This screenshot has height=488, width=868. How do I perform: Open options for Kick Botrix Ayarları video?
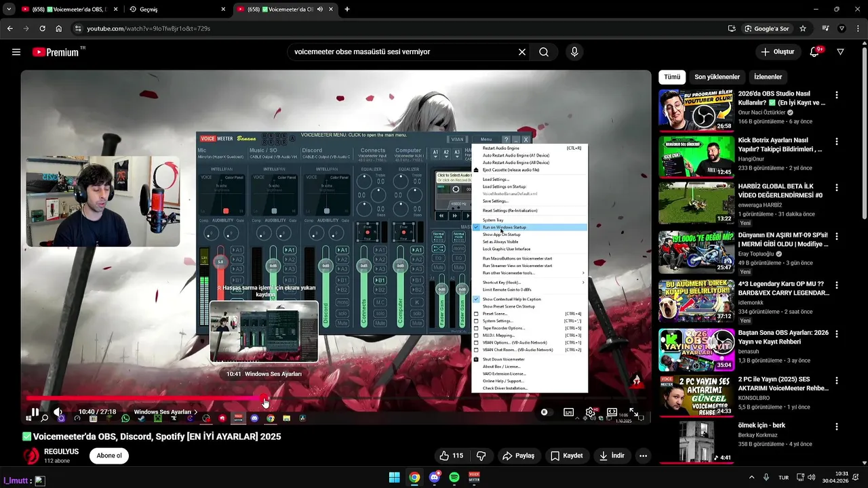click(837, 142)
